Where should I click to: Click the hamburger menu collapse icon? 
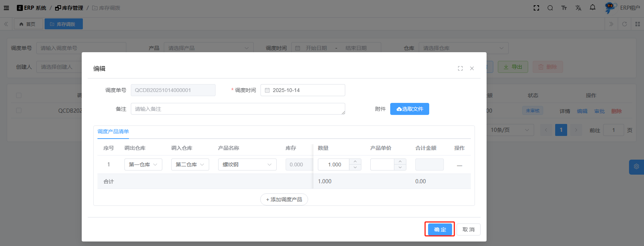(x=6, y=8)
